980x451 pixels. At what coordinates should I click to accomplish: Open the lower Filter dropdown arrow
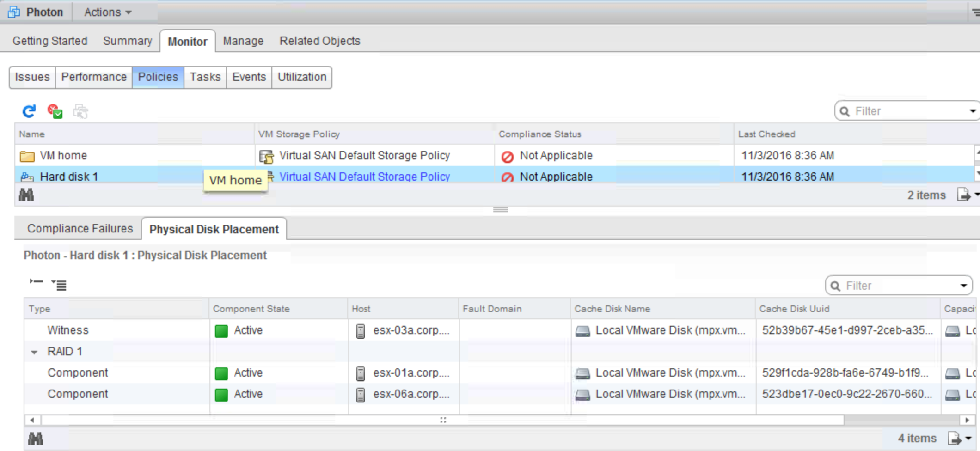pyautogui.click(x=963, y=286)
